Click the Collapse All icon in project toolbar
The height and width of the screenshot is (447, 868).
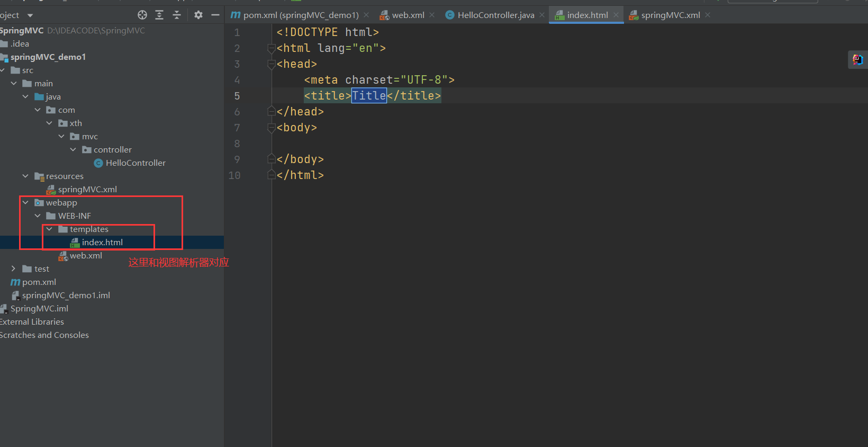(x=177, y=15)
